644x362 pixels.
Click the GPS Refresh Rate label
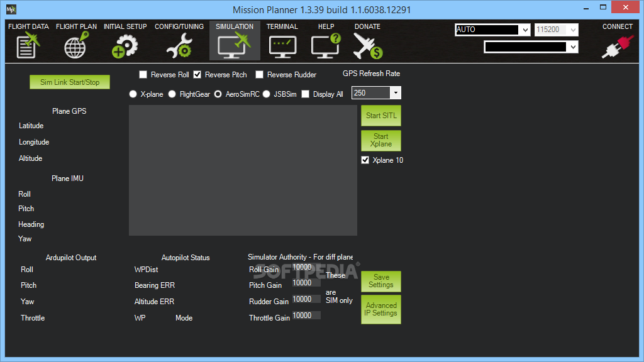click(x=371, y=74)
